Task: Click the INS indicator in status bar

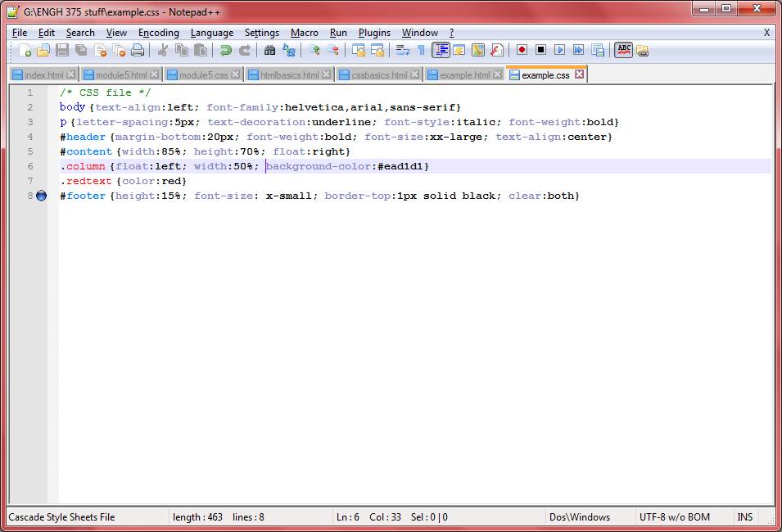Action: pos(744,516)
